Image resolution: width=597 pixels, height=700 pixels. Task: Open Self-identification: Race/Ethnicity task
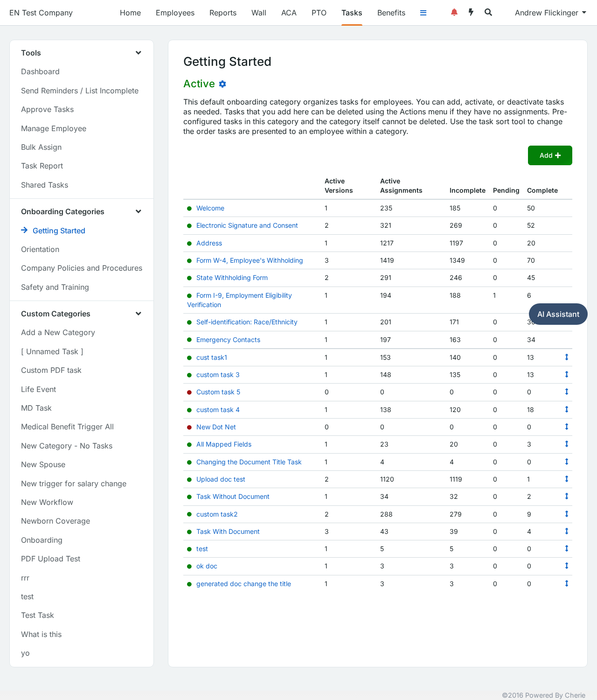tap(247, 322)
